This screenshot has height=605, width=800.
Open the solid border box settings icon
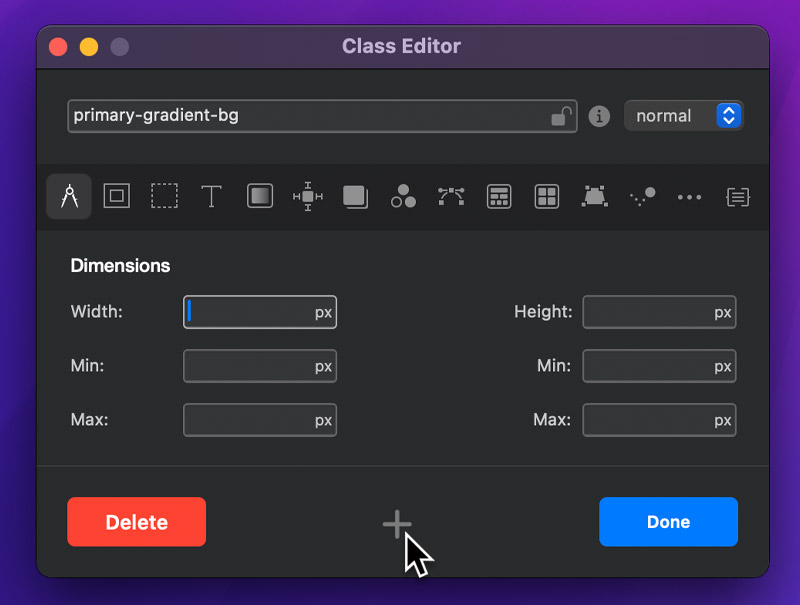[x=116, y=197]
